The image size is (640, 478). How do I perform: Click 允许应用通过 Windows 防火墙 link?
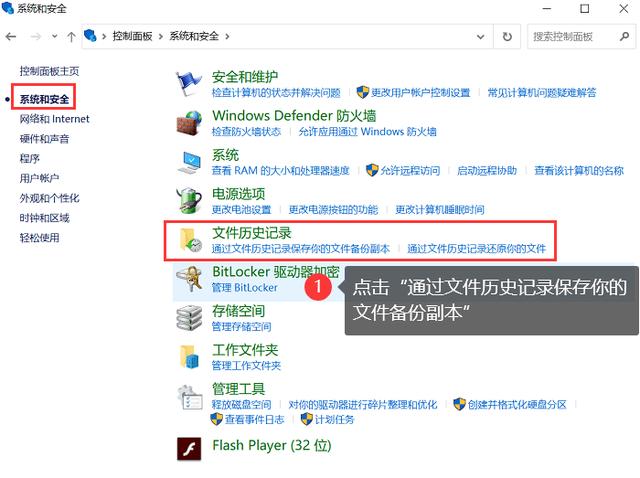point(367,132)
